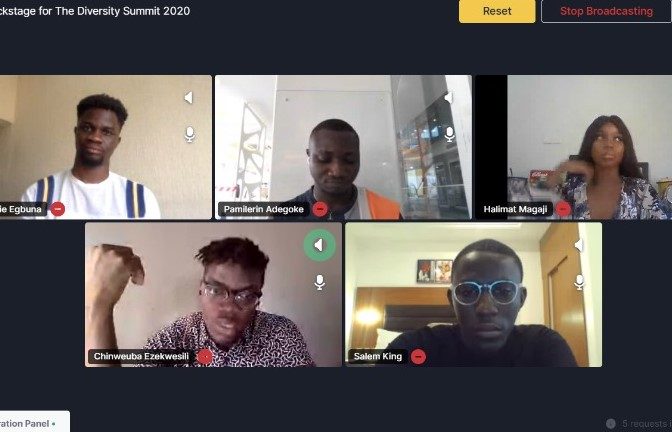Mute microphone on Egbuna's video tile
Screen dimensions: 672x432
190,135
